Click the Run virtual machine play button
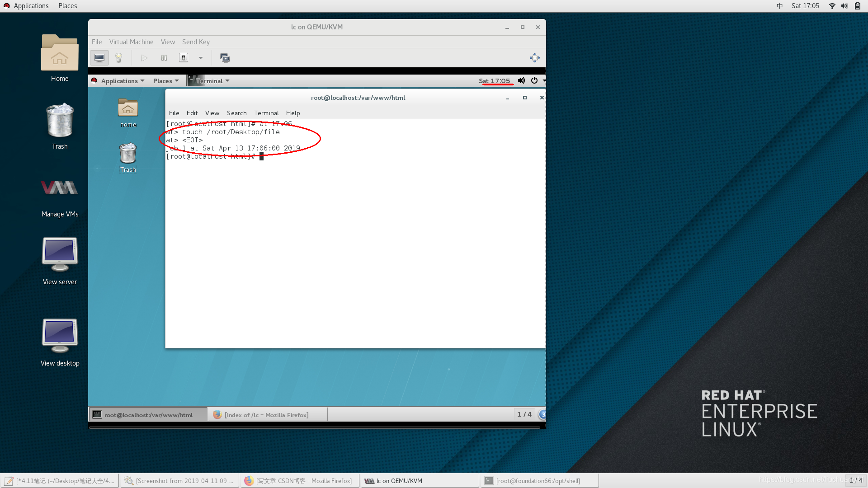868x488 pixels. (144, 58)
